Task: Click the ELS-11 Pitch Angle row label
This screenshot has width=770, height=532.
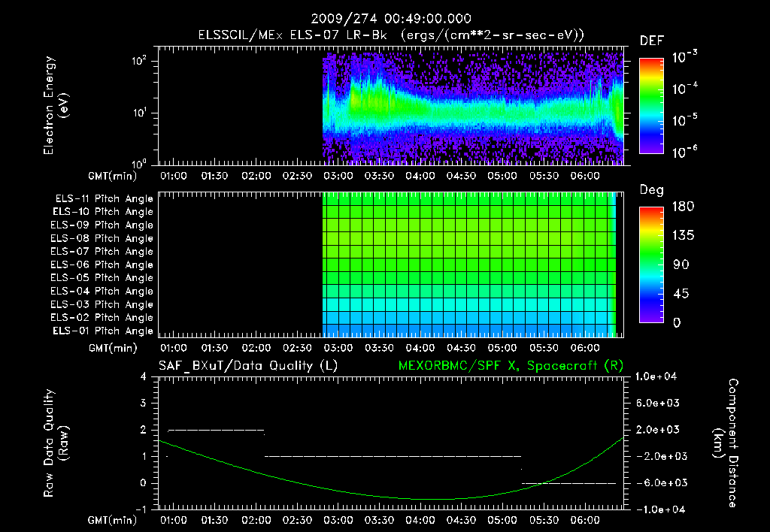Action: 104,199
